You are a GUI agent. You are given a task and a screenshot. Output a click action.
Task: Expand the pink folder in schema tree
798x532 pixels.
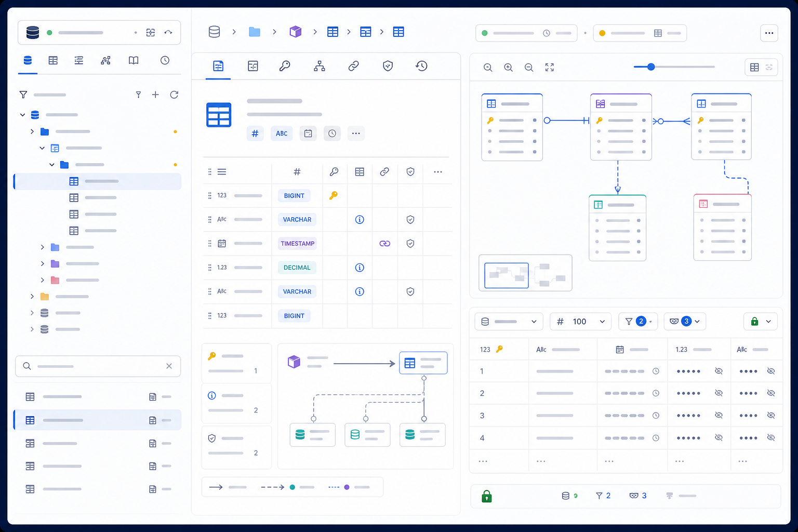(x=42, y=280)
